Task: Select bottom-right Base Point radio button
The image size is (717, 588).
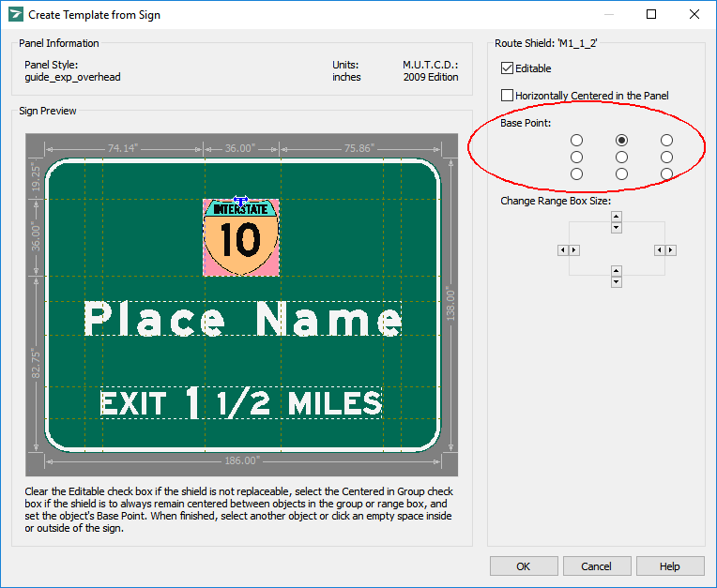Action: coord(666,174)
